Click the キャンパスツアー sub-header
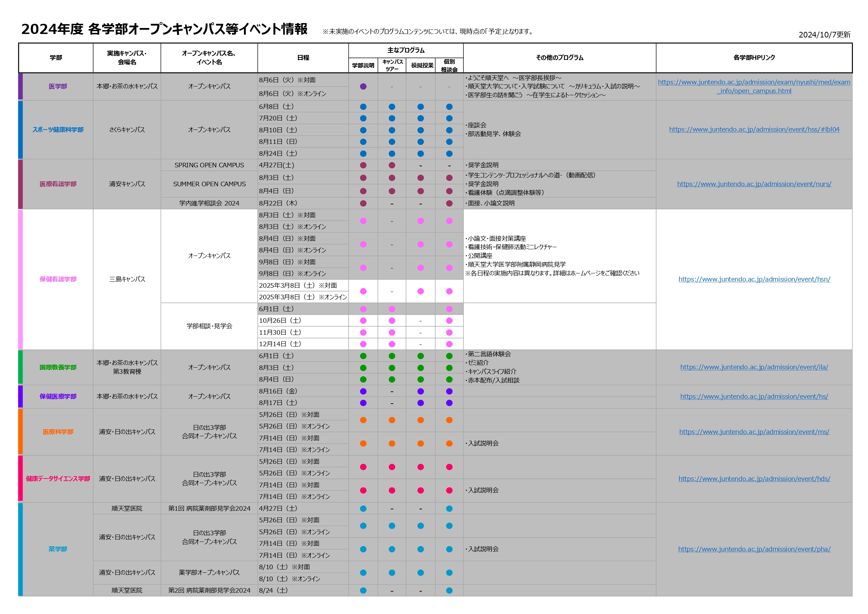 click(392, 65)
